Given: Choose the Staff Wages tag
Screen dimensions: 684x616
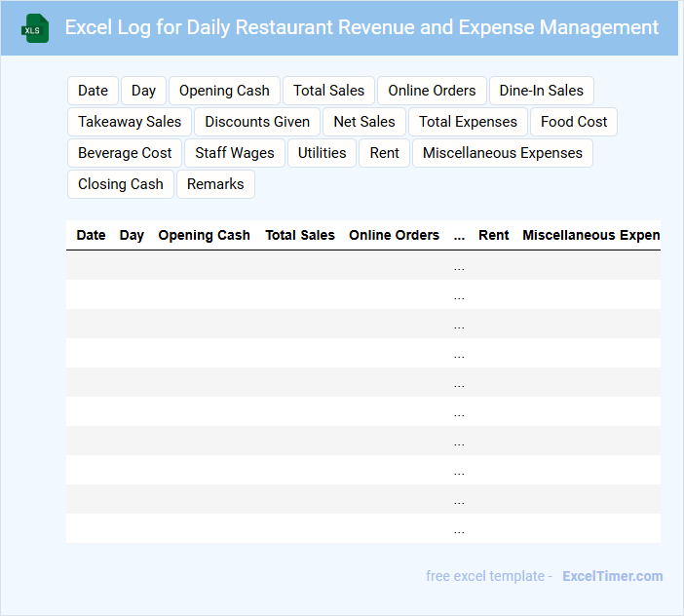Looking at the screenshot, I should coord(235,153).
